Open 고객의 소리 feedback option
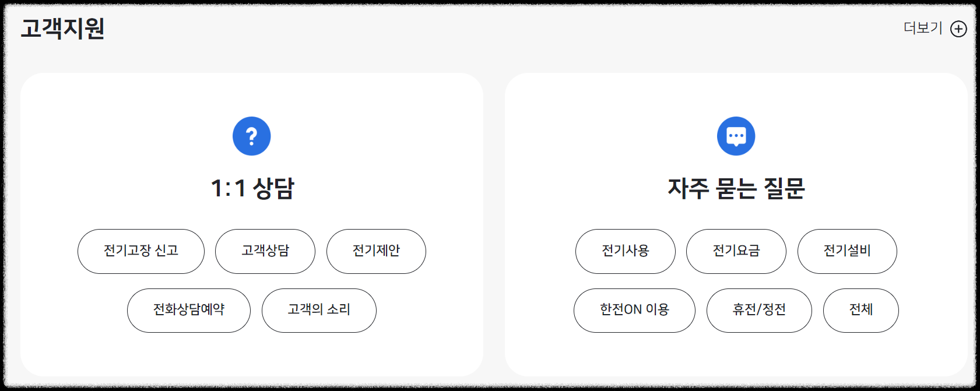Viewport: 980px width, 391px height. [319, 311]
